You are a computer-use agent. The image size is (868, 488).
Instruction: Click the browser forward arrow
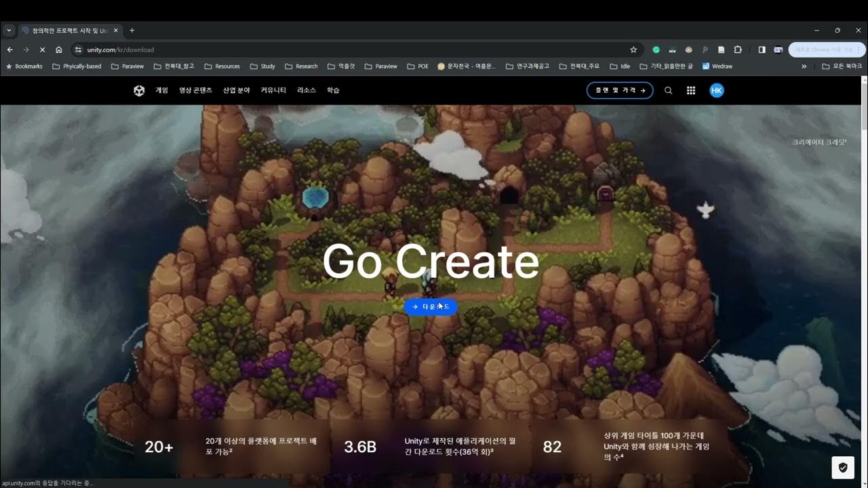26,49
